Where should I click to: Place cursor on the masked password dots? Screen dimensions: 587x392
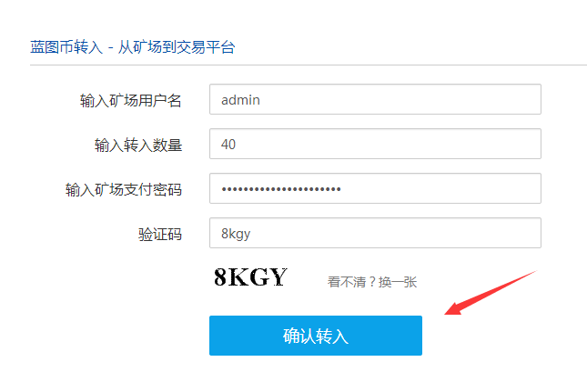281,189
